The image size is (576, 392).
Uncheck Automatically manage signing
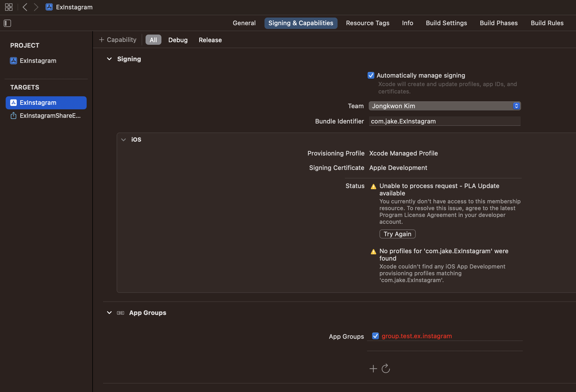[x=371, y=75]
